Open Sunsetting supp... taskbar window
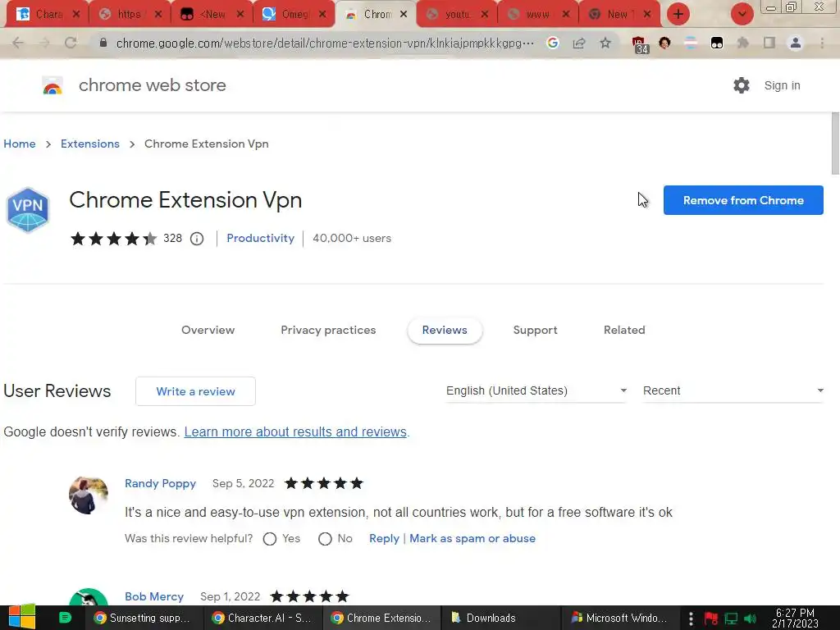Screen dimensions: 840x630 (x=143, y=619)
